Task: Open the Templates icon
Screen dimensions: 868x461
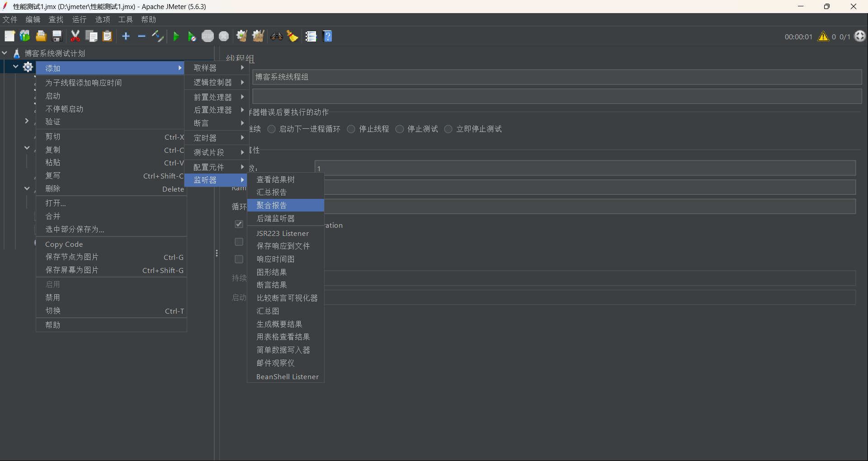Action: tap(25, 36)
